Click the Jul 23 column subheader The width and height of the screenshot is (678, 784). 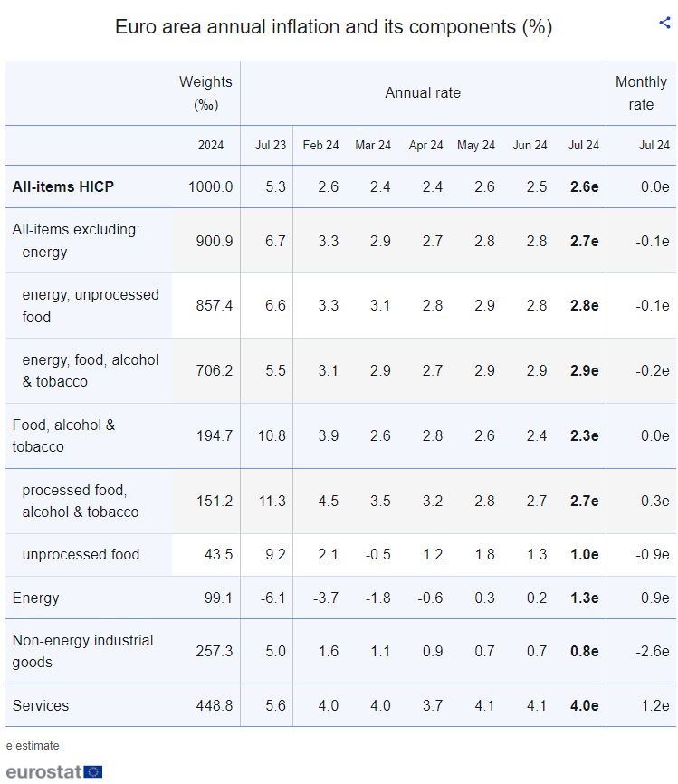[x=271, y=145]
